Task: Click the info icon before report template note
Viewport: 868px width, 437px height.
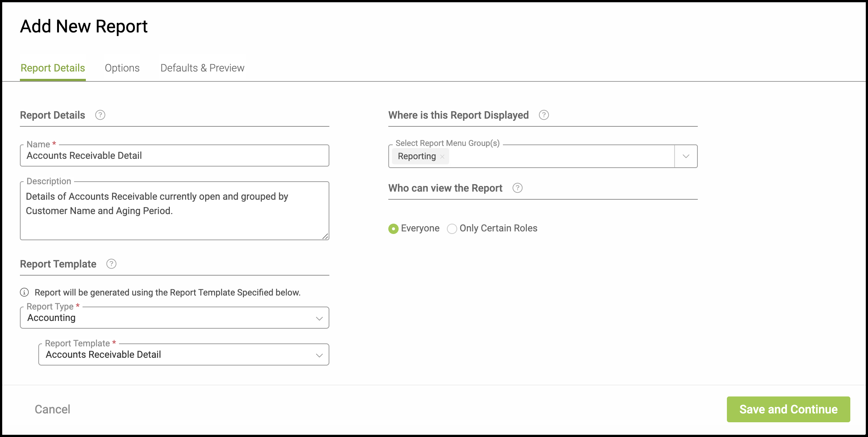Action: point(24,292)
